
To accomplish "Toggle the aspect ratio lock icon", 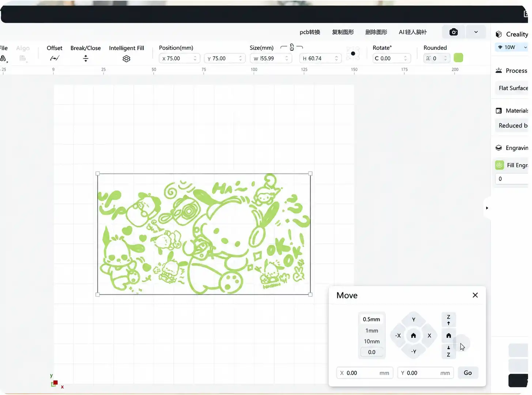I will tap(292, 47).
